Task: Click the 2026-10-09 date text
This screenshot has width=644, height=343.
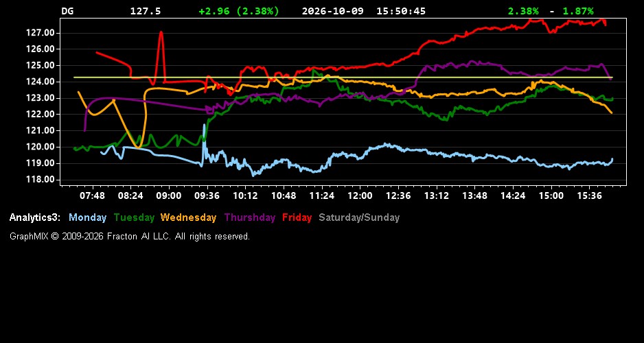Action: coord(333,11)
